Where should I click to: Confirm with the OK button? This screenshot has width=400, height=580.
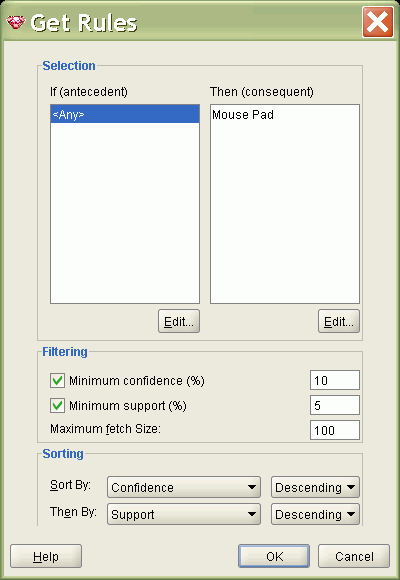(x=274, y=556)
